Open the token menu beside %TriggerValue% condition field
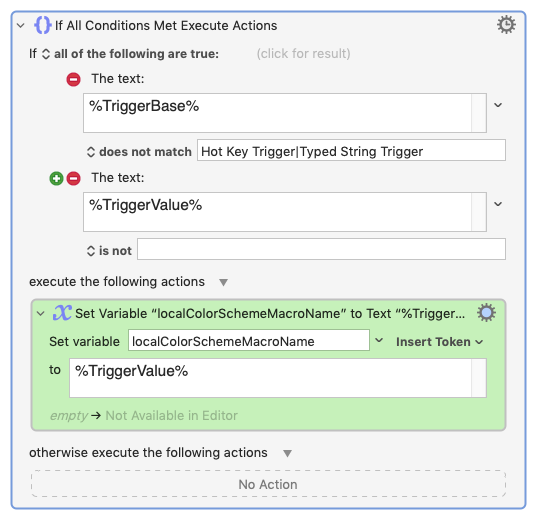 coord(498,204)
